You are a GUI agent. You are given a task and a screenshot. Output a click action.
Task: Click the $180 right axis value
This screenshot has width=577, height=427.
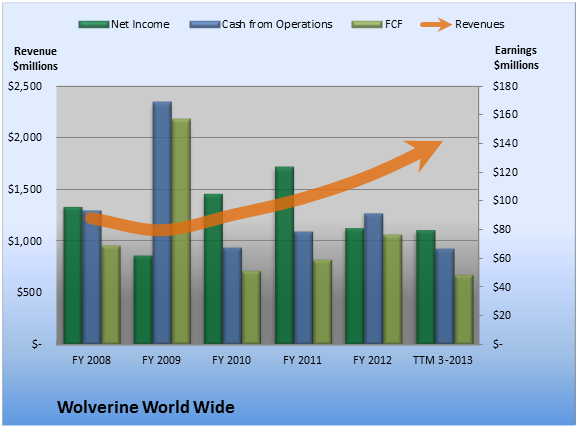(505, 87)
